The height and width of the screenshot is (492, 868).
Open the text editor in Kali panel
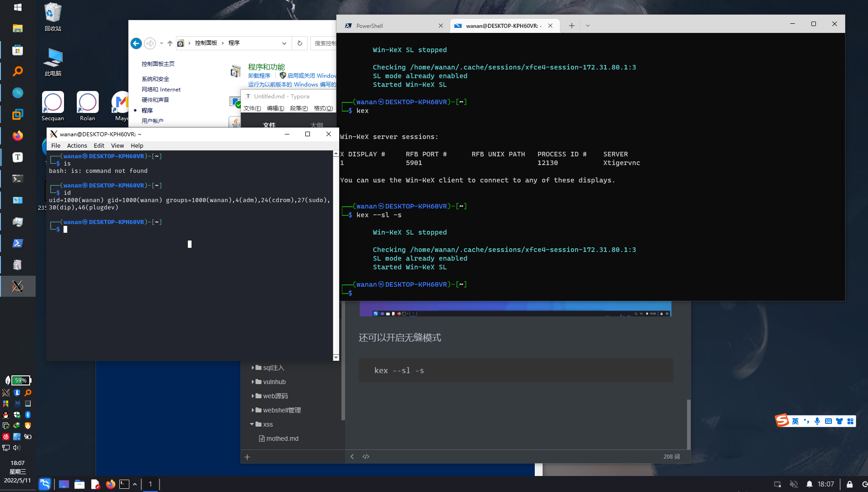[95, 484]
